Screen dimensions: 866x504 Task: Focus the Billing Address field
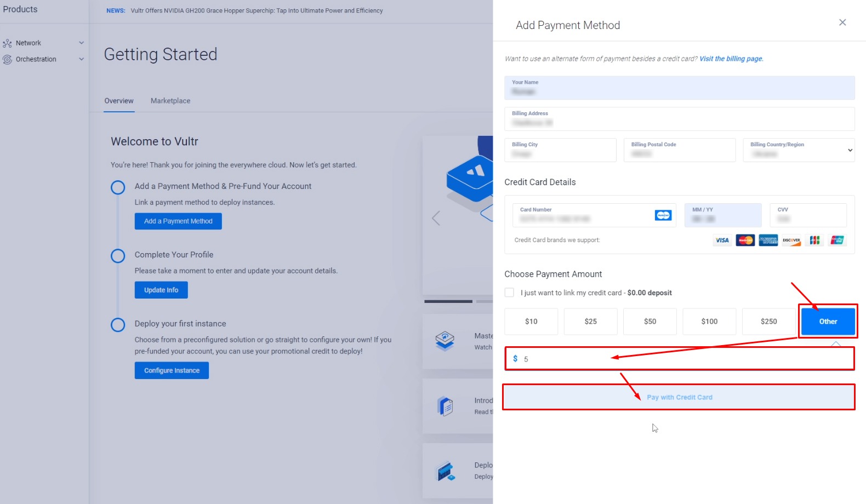click(x=680, y=119)
